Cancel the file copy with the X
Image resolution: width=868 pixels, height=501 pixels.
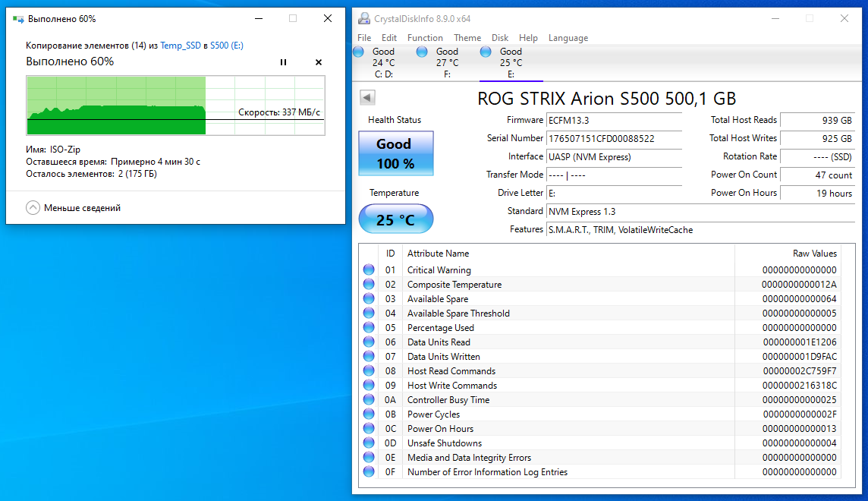[319, 62]
